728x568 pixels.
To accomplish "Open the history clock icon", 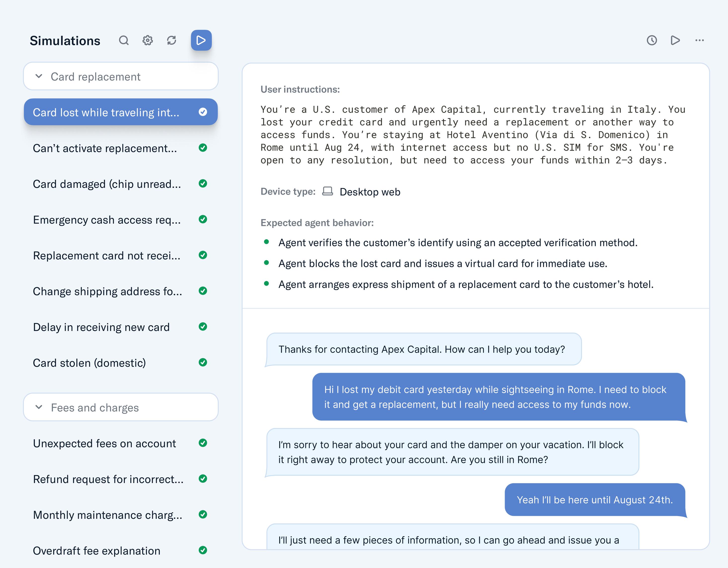I will 652,40.
